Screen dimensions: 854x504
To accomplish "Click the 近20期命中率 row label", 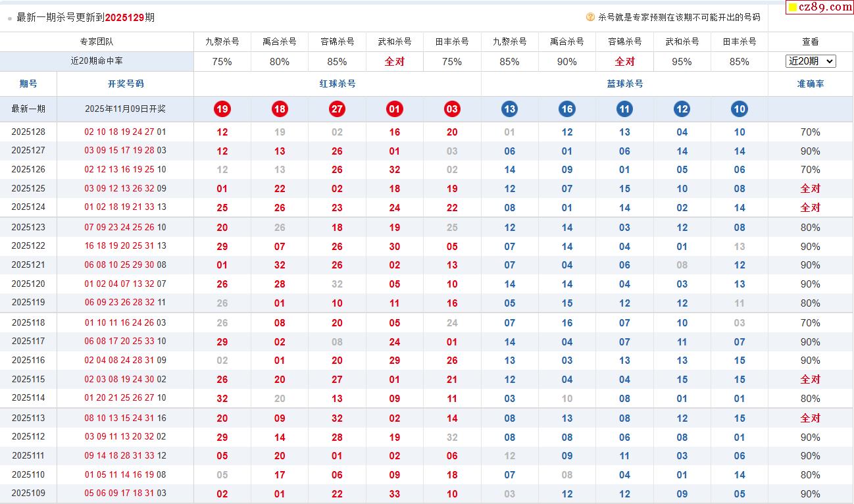I will pyautogui.click(x=97, y=61).
